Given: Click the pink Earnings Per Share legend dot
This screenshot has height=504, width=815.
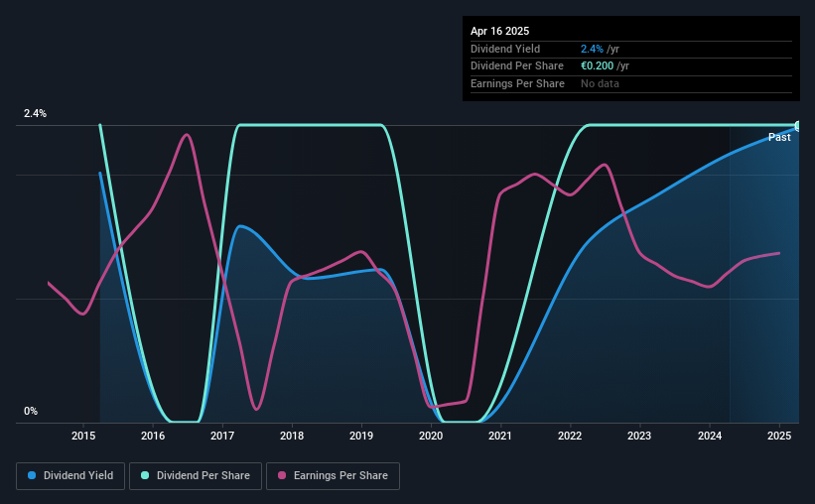Looking at the screenshot, I should click(x=282, y=475).
